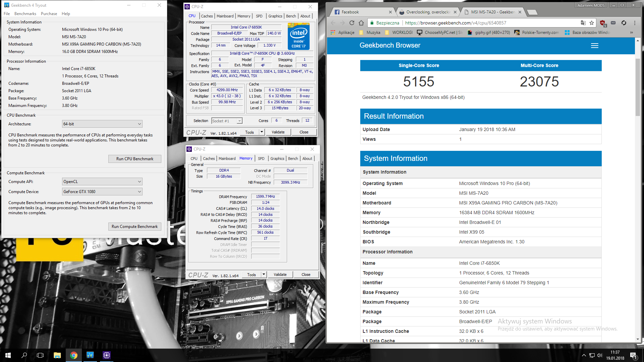Click the scroll-down arrow of Chrome page
This screenshot has width=644, height=362.
pyautogui.click(x=638, y=339)
